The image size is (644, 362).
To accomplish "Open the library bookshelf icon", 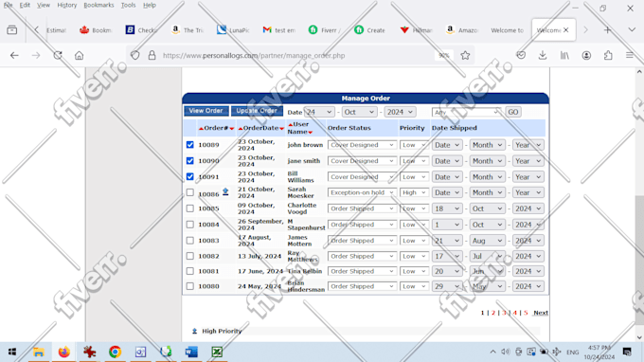I will coord(564,56).
